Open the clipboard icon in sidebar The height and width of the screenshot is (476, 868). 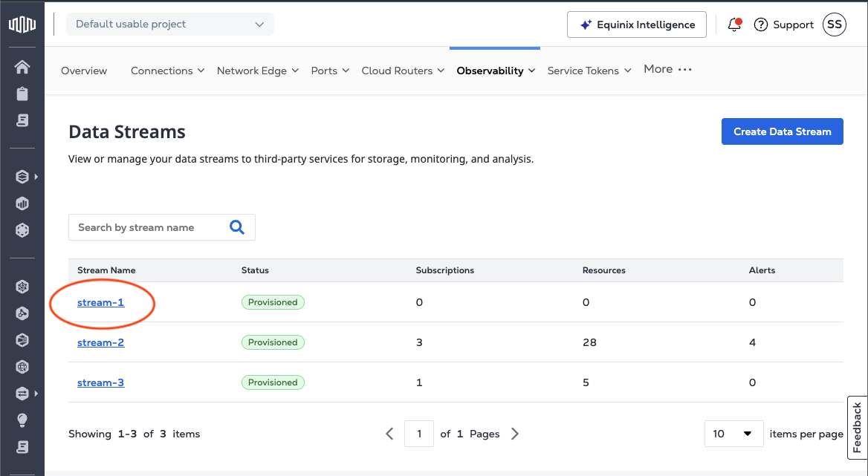[22, 94]
